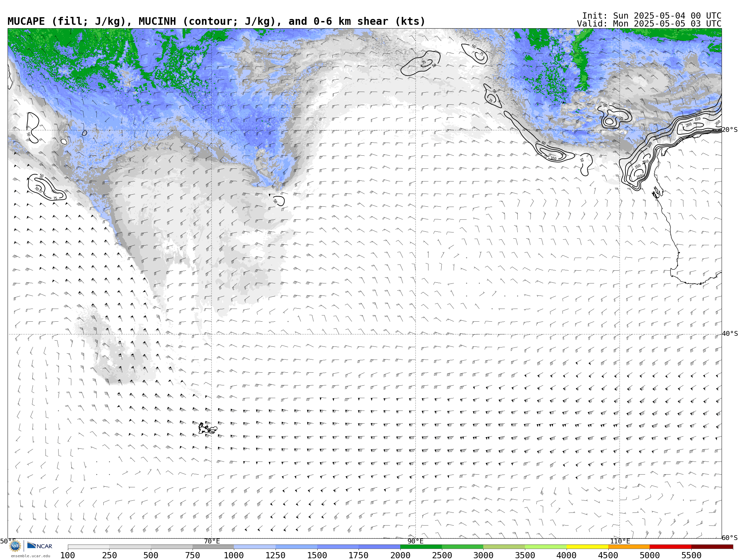744x560 pixels.
Task: Open the ensemble.ucar.edu link text
Action: pos(30,556)
